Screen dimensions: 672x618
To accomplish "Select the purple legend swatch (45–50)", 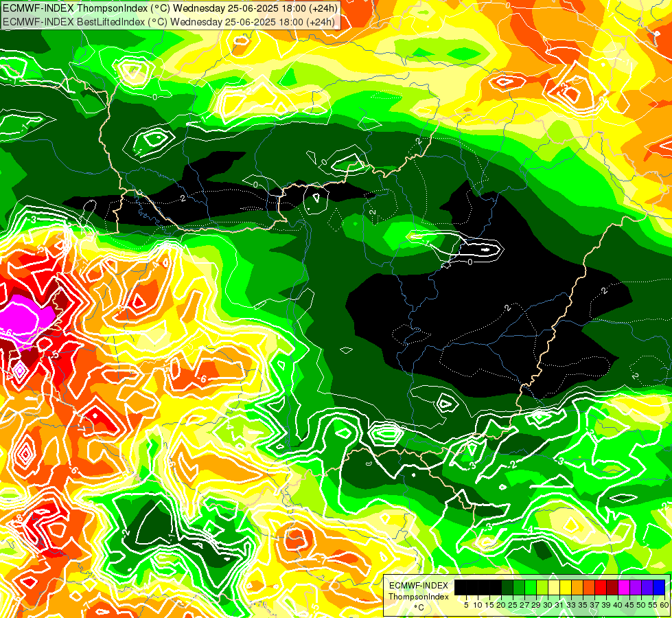I will (635, 587).
